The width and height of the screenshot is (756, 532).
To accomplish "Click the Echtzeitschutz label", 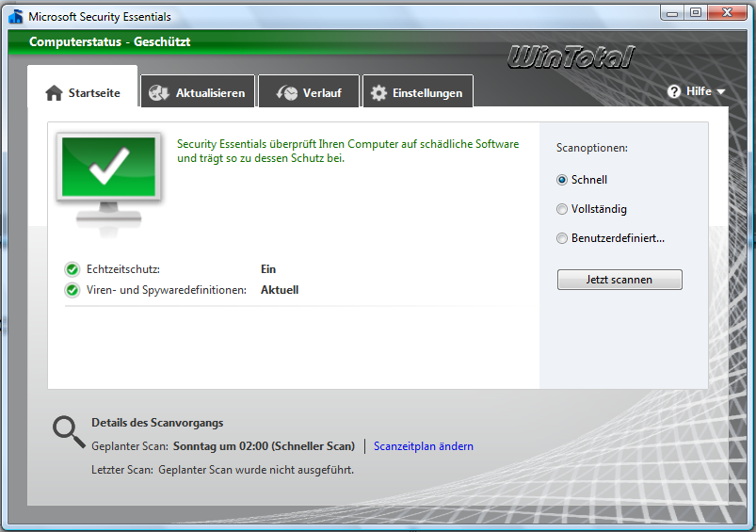I will point(123,269).
